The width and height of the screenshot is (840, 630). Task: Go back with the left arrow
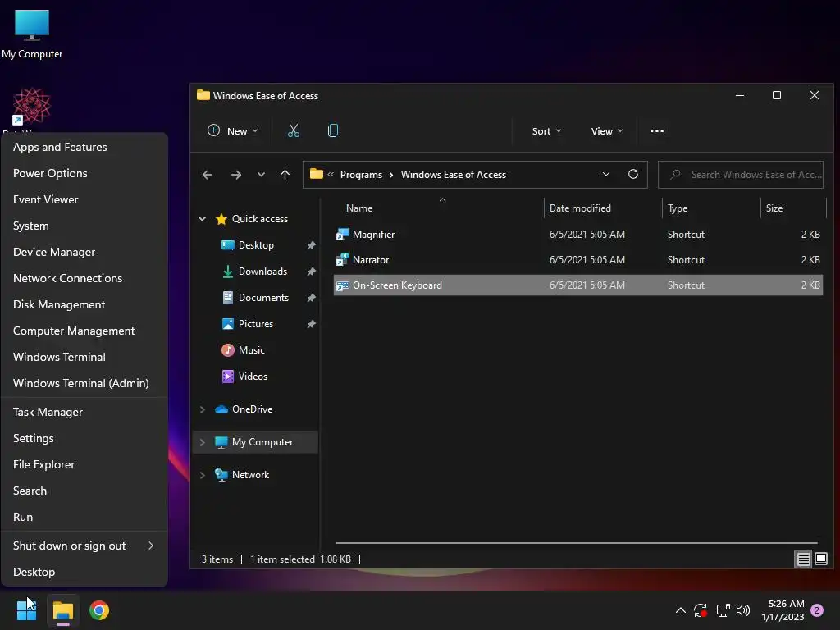(208, 175)
